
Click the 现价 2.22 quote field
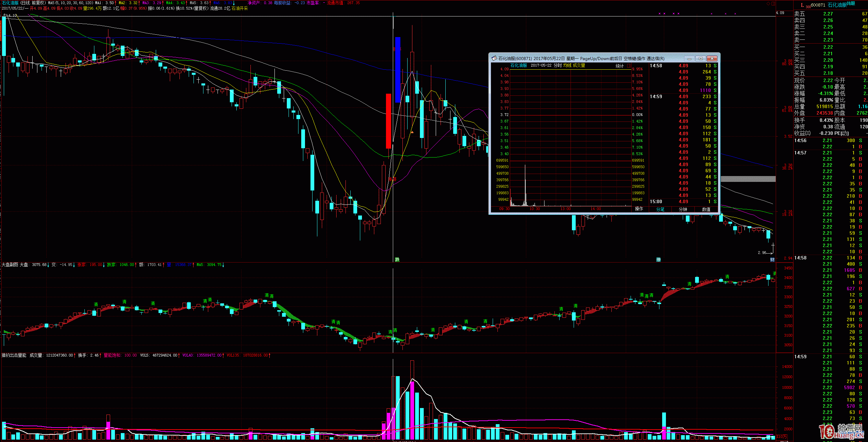813,80
